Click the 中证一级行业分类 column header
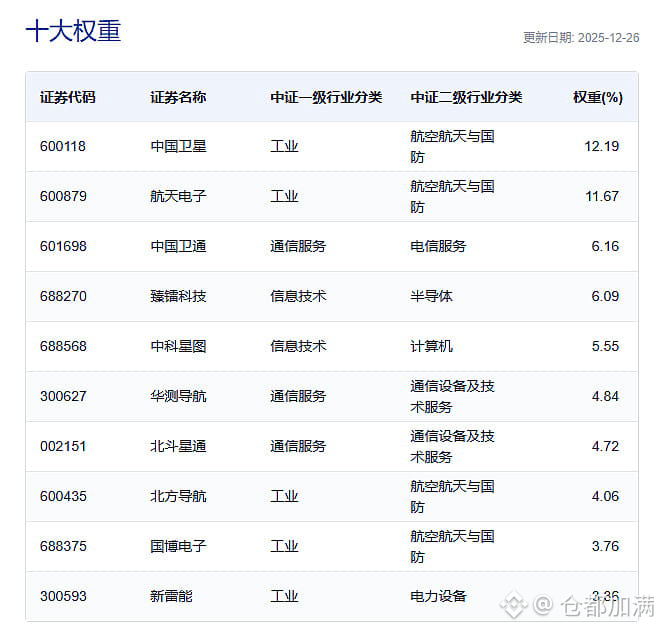Image resolution: width=662 pixels, height=631 pixels. click(326, 97)
